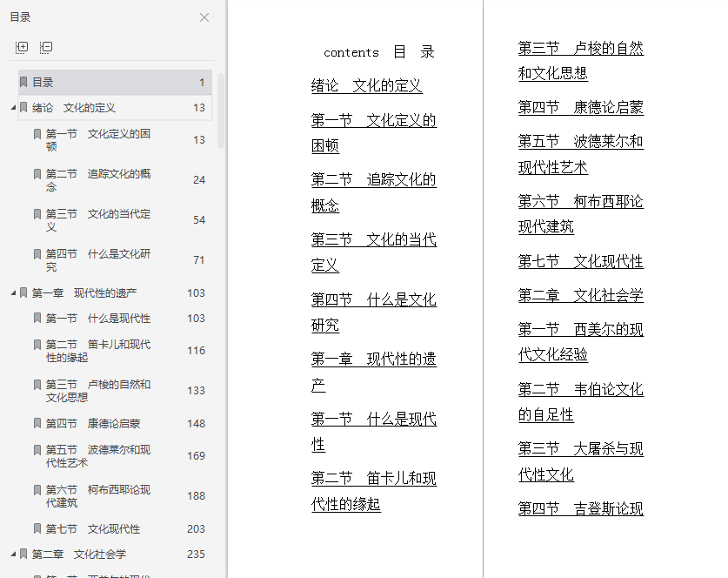Click bookmark icon beside 目录 entry
The image size is (728, 578).
[x=23, y=82]
